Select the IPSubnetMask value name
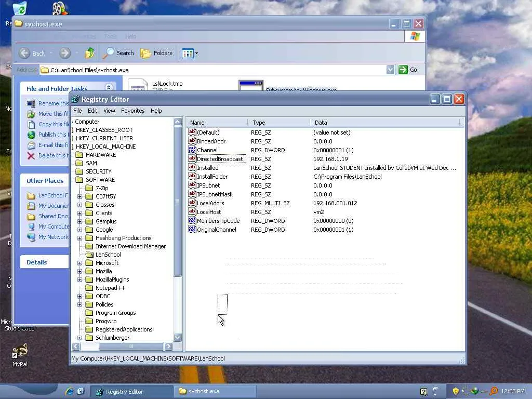 pos(215,194)
